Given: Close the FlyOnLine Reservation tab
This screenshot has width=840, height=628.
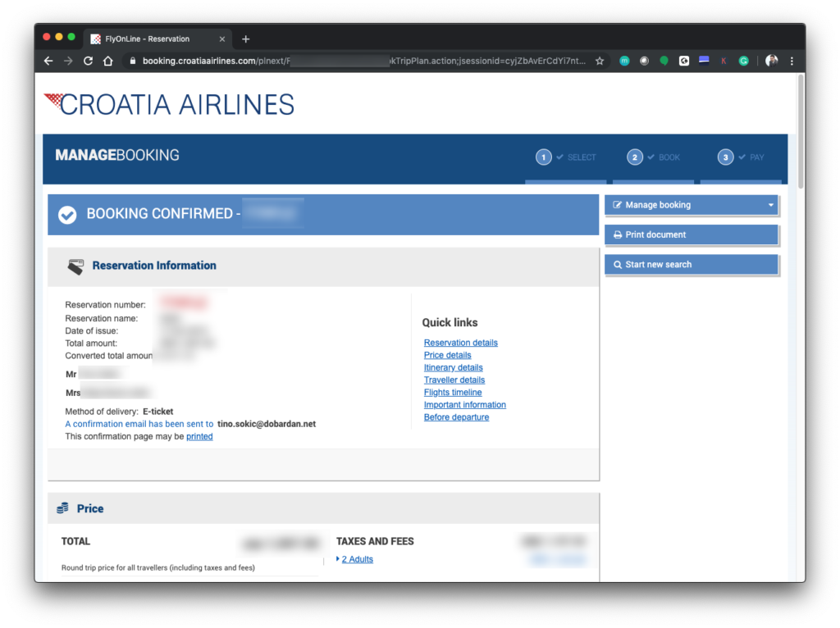Looking at the screenshot, I should (223, 39).
